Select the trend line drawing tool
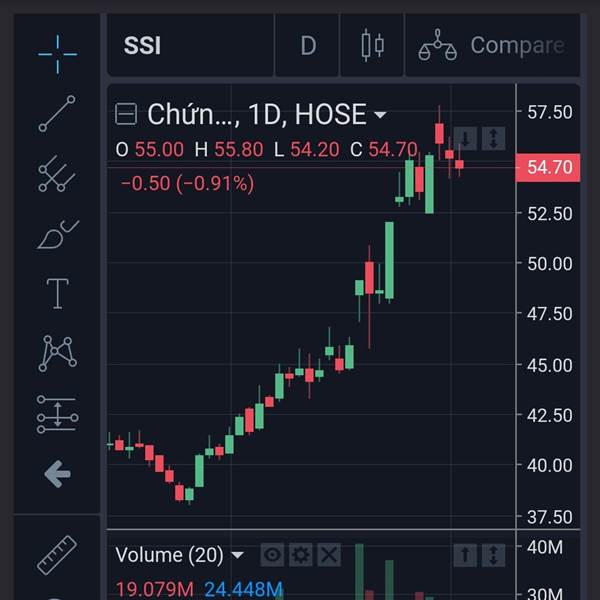 57,114
